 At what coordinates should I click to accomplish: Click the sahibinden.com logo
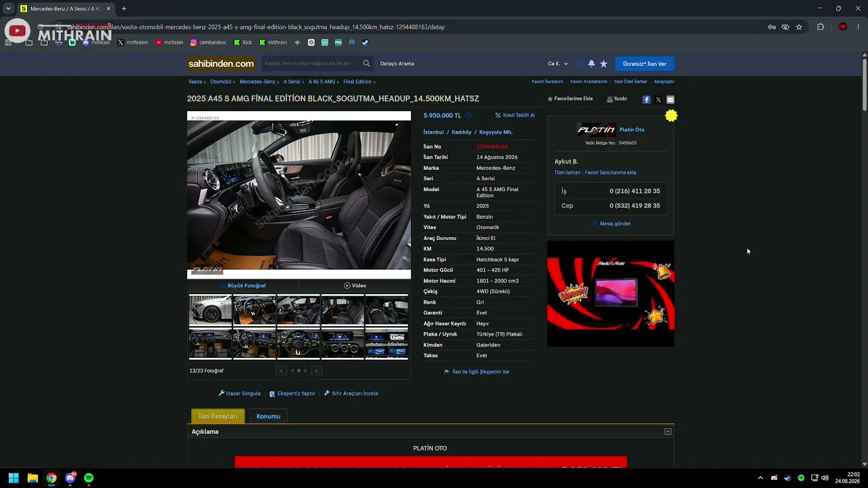point(221,64)
